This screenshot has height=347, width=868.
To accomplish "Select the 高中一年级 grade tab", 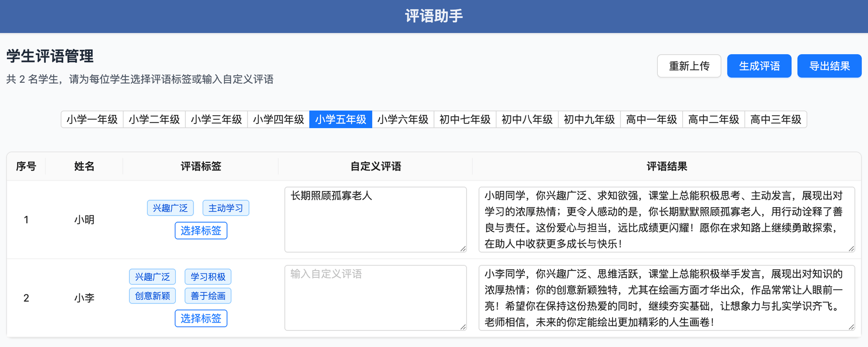I will pyautogui.click(x=651, y=119).
